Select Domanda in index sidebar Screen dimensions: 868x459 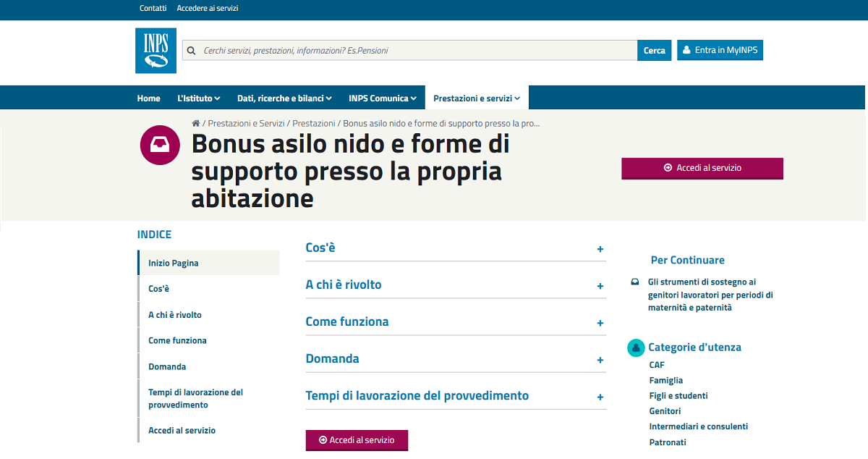point(167,366)
